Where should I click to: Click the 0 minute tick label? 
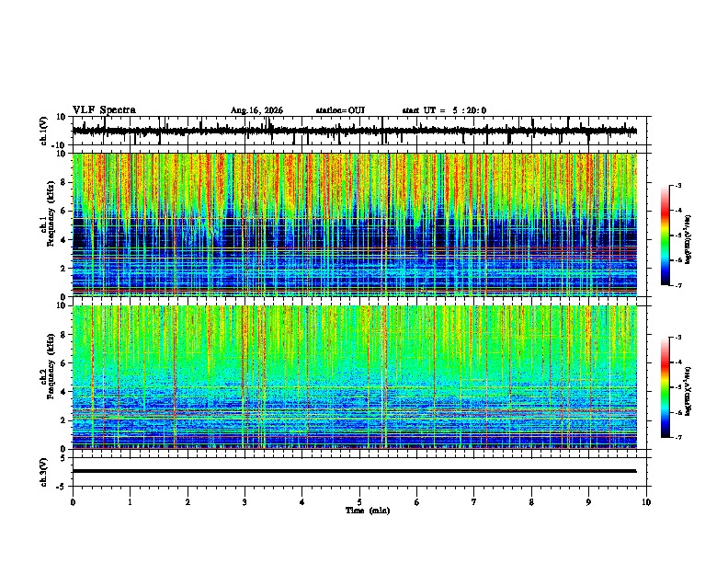click(73, 502)
